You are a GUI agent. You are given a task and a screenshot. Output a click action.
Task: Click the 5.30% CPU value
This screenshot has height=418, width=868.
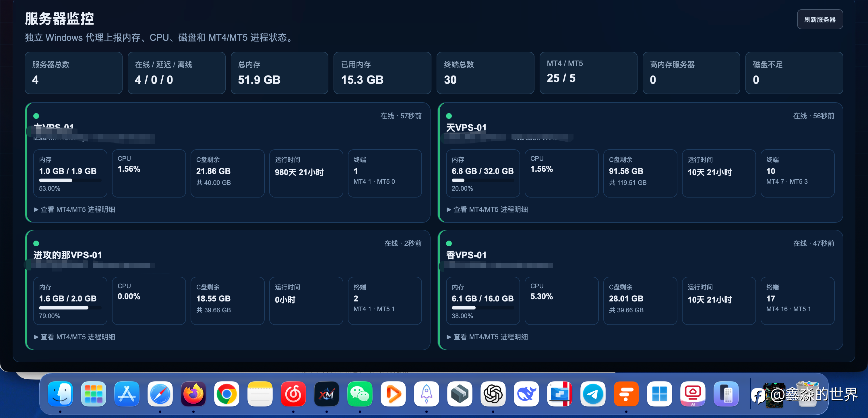pos(541,297)
